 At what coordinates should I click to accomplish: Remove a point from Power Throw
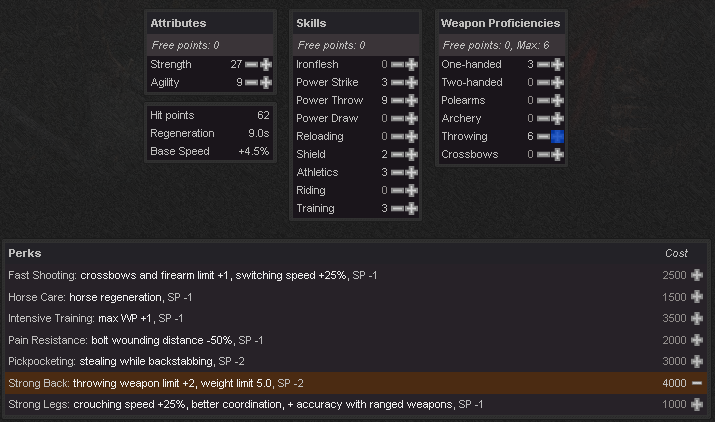397,100
